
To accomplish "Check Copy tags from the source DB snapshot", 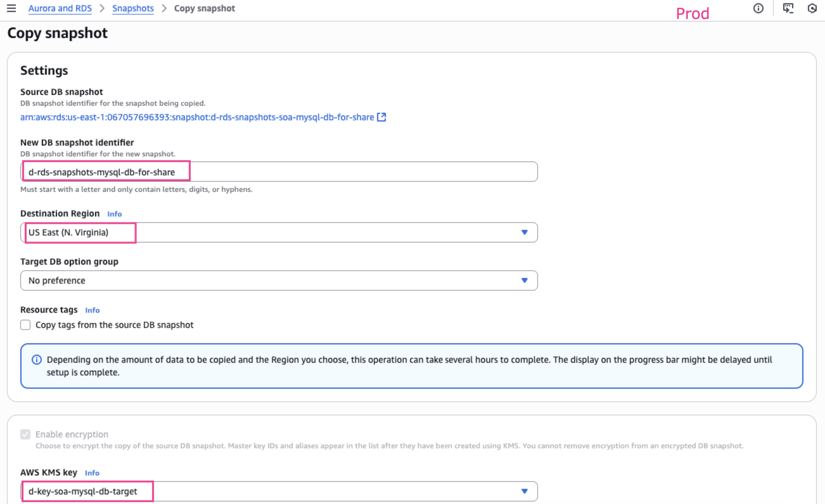I will pyautogui.click(x=25, y=325).
